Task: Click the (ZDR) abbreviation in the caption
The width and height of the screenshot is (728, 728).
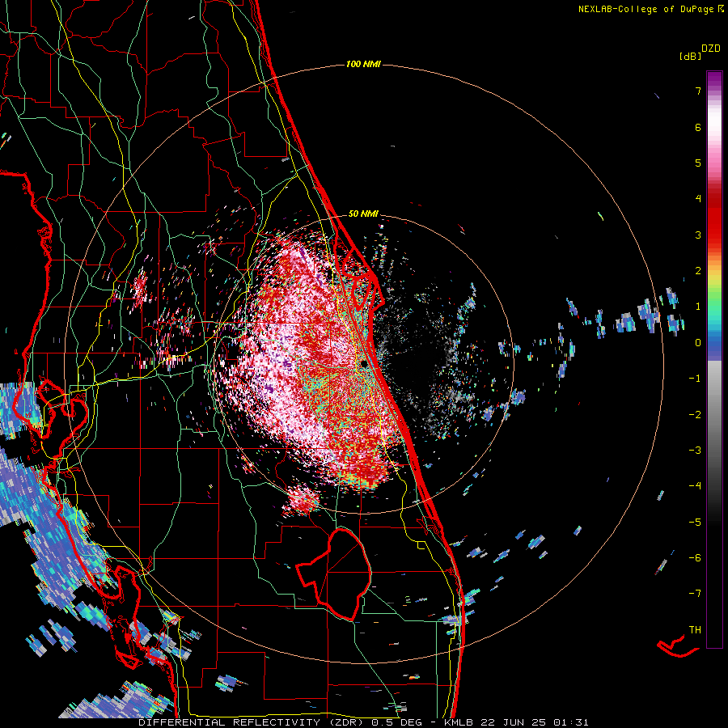Action: click(346, 722)
